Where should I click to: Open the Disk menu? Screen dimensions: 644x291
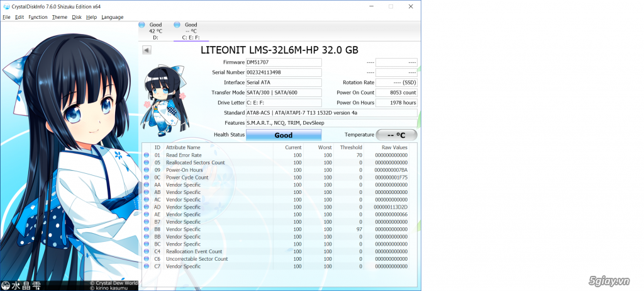click(77, 17)
